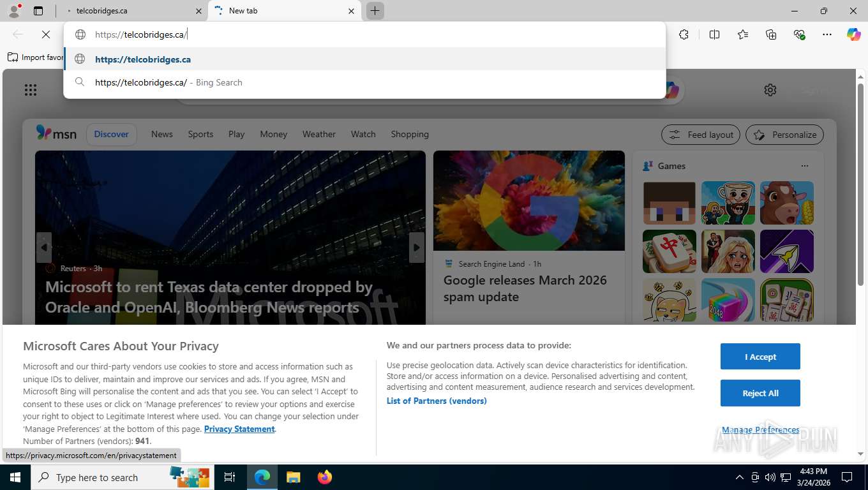
Task: Select the Bing Search suggestion
Action: click(364, 82)
